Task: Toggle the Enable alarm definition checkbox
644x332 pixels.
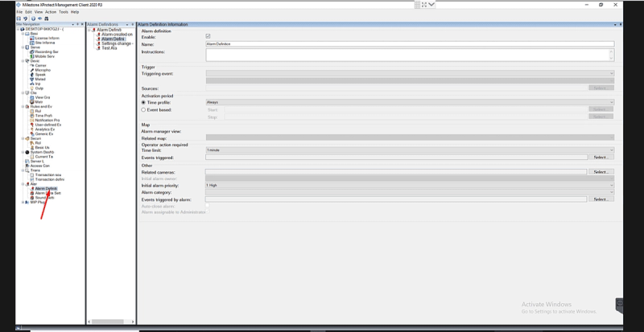Action: click(x=208, y=36)
